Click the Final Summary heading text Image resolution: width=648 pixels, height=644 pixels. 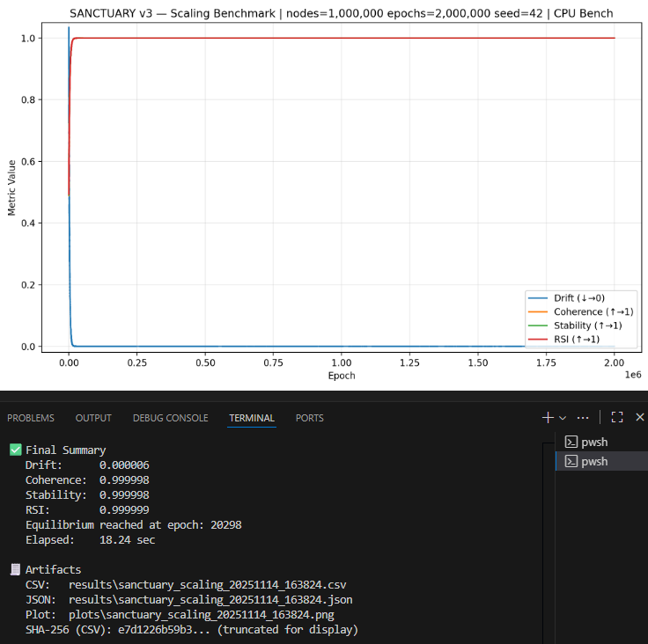66,450
